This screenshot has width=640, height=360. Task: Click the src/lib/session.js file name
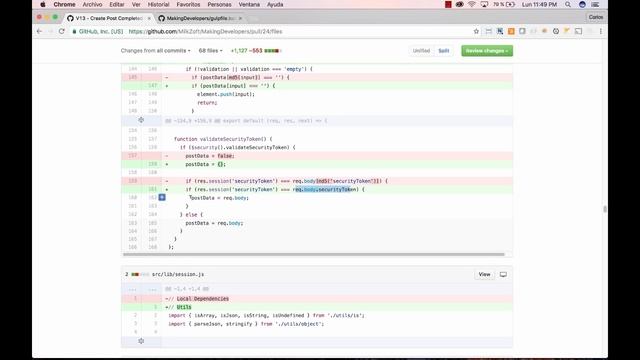(x=178, y=274)
